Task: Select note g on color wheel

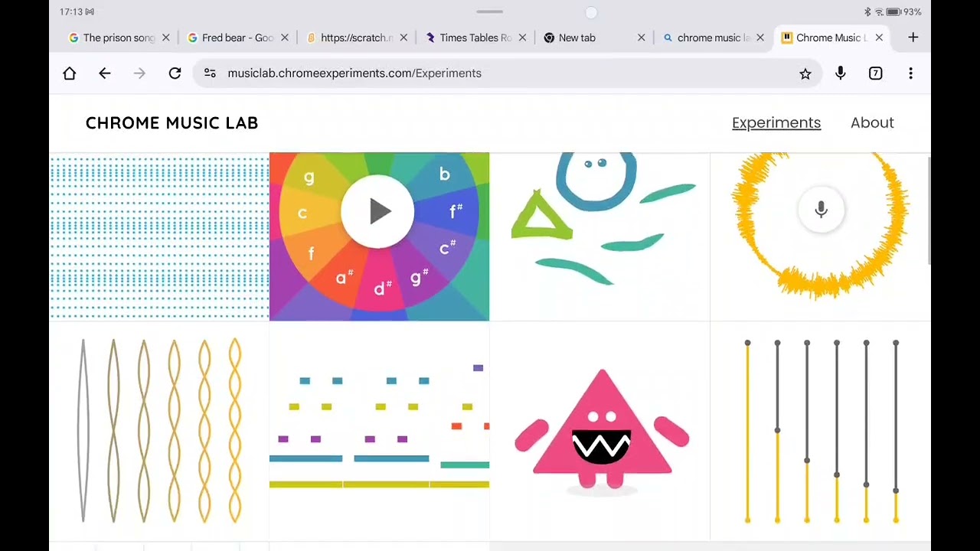Action: tap(309, 178)
